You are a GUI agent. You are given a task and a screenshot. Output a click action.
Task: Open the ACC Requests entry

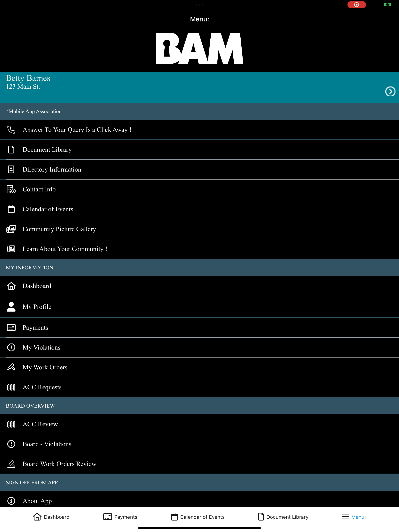tap(199, 387)
